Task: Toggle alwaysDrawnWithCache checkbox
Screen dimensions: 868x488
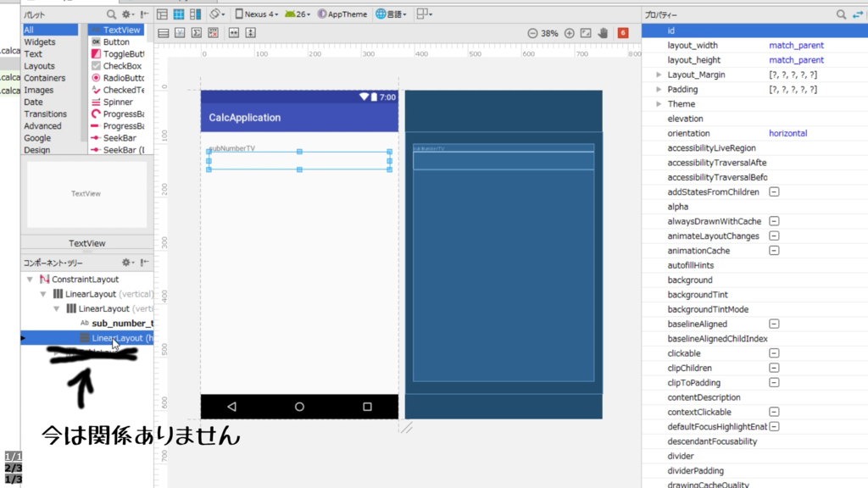Action: click(x=774, y=221)
